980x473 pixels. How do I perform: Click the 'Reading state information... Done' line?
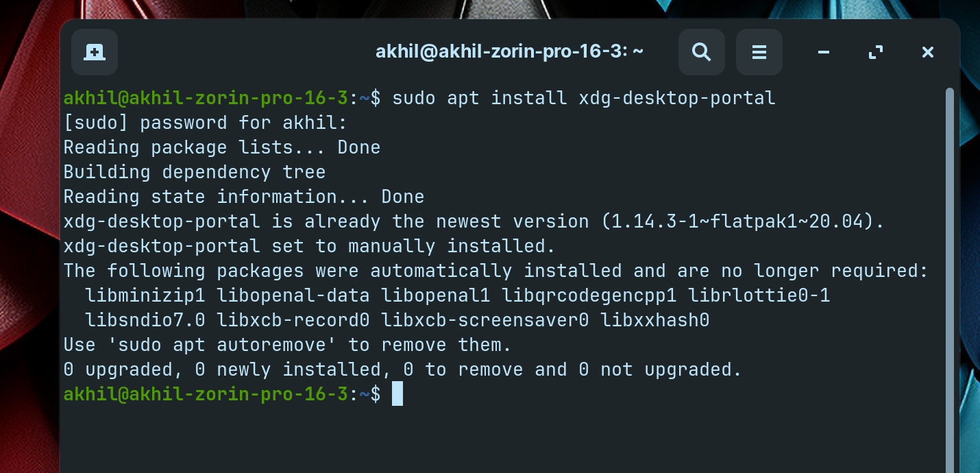coord(244,197)
